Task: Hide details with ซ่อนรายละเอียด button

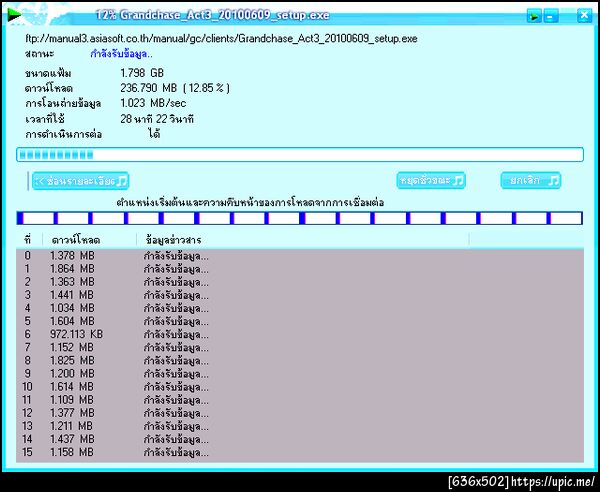Action: pos(80,181)
